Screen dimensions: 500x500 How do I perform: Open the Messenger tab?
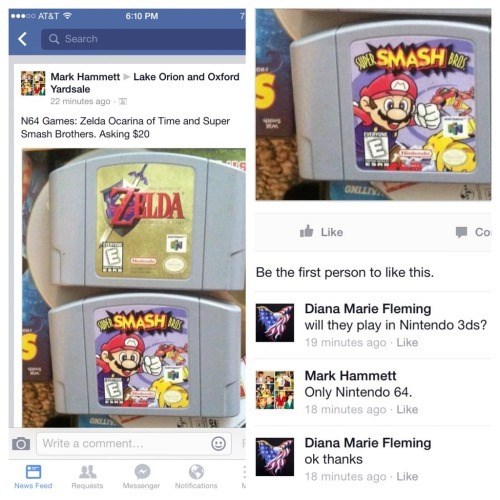click(x=141, y=477)
